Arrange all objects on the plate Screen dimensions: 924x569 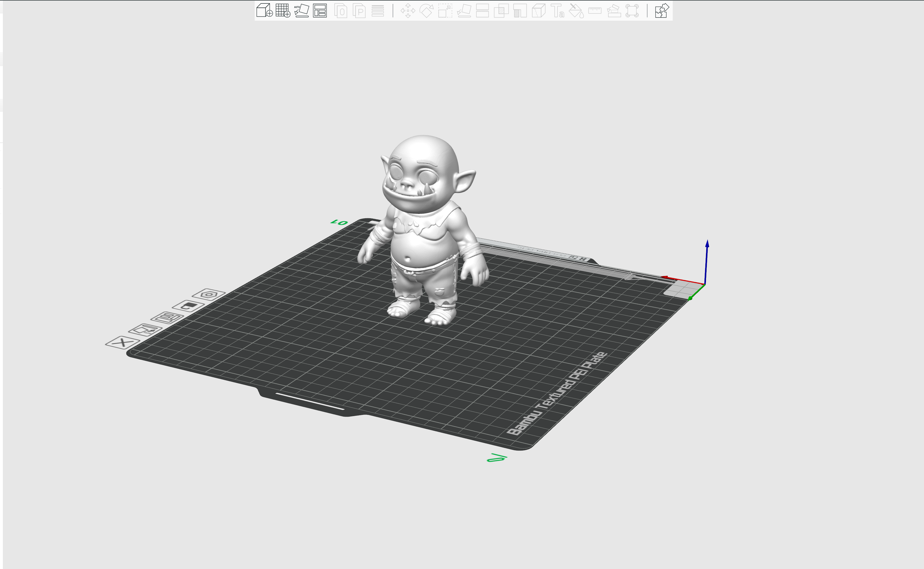(320, 11)
